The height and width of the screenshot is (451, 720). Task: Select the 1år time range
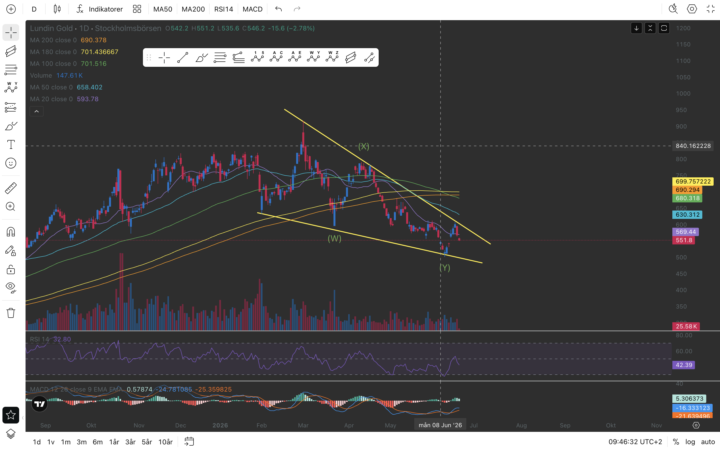(x=114, y=442)
